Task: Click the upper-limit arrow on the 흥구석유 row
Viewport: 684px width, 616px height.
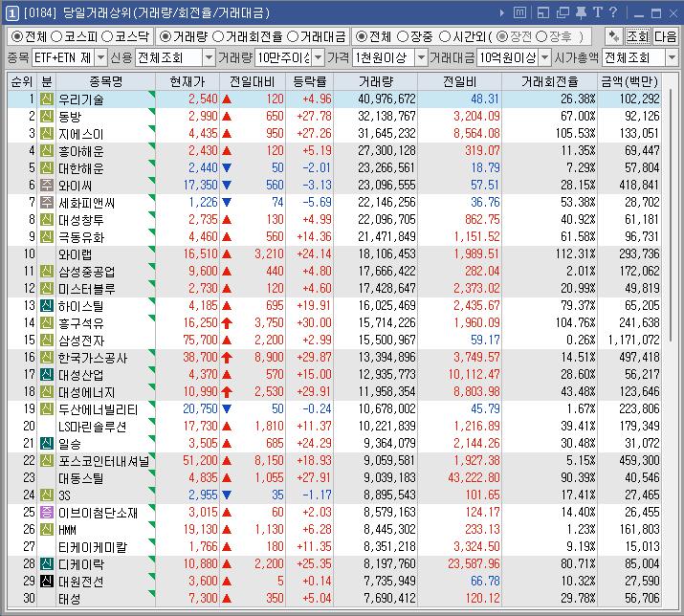Action: (227, 323)
